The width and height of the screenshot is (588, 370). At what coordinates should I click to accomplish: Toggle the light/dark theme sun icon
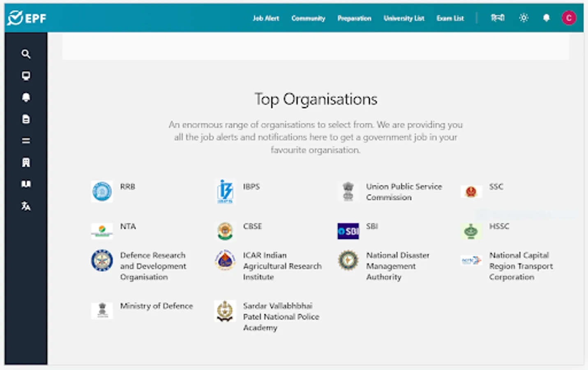523,18
